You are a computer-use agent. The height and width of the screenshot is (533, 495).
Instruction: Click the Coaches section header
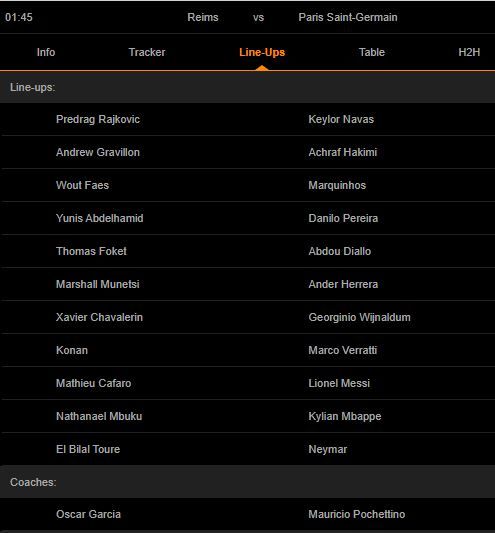click(x=248, y=482)
